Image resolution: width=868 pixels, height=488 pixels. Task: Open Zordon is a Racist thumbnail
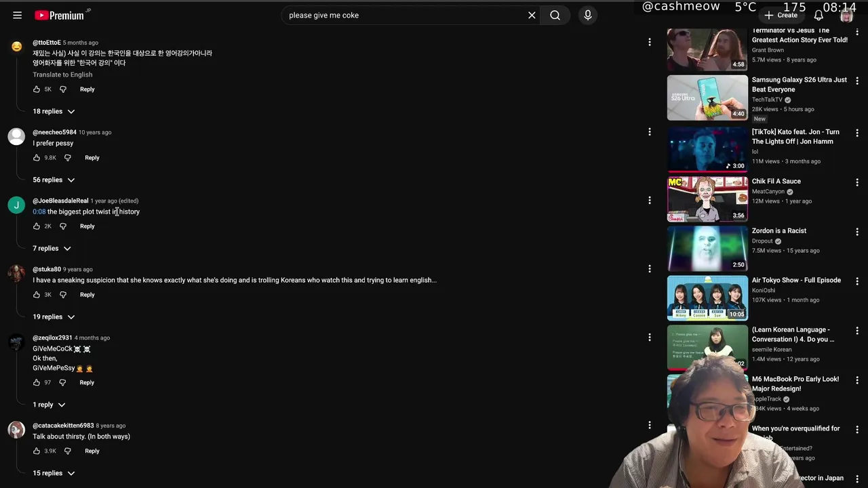[x=707, y=249]
